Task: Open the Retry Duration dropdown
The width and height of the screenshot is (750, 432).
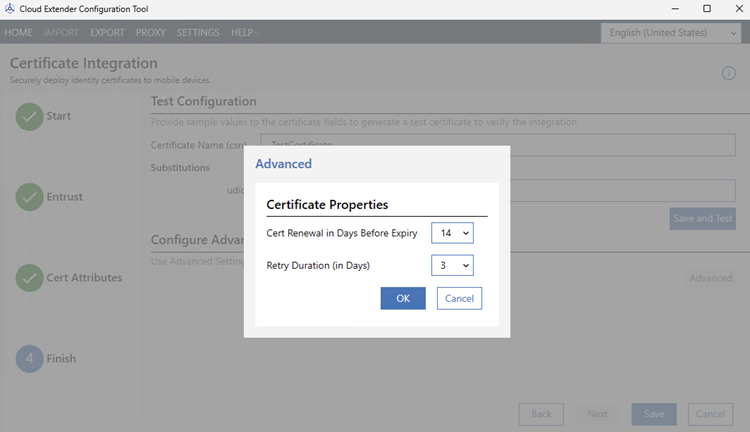Action: 452,266
